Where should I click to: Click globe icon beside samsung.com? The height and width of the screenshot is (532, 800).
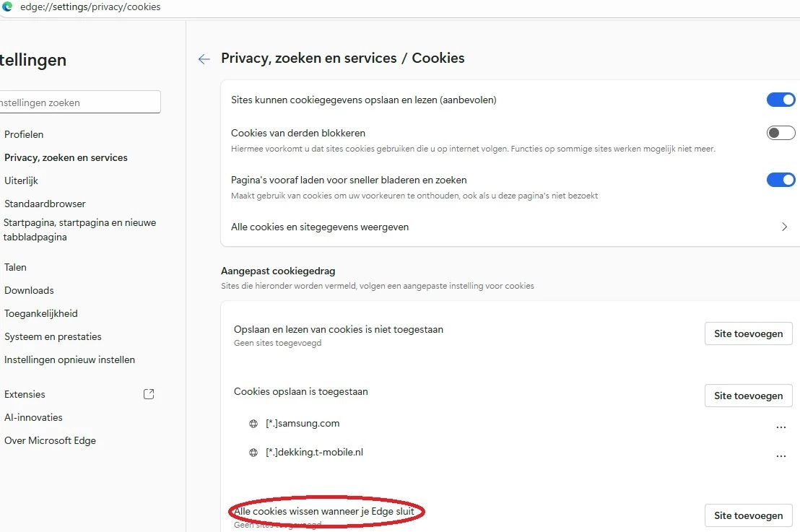click(253, 424)
